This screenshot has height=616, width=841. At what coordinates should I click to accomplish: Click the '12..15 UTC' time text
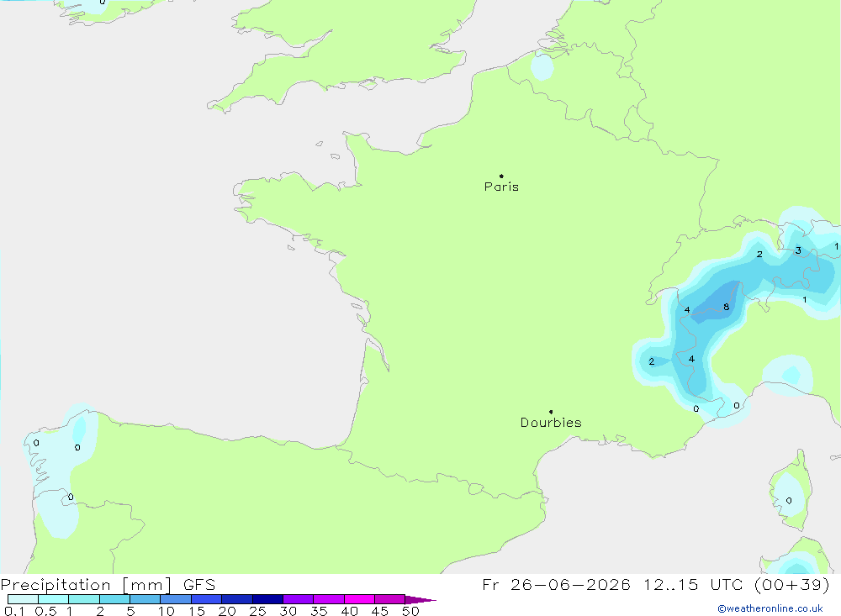693,584
